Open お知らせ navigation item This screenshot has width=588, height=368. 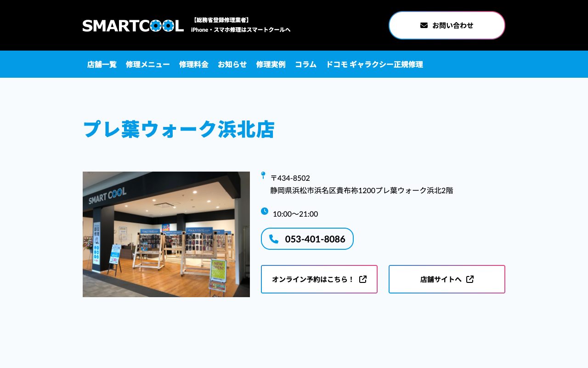coord(232,64)
